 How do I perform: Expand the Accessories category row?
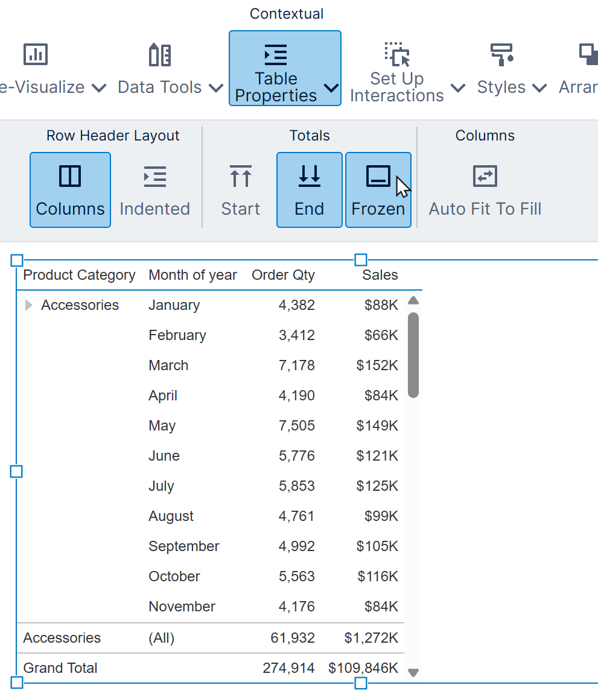pos(28,305)
